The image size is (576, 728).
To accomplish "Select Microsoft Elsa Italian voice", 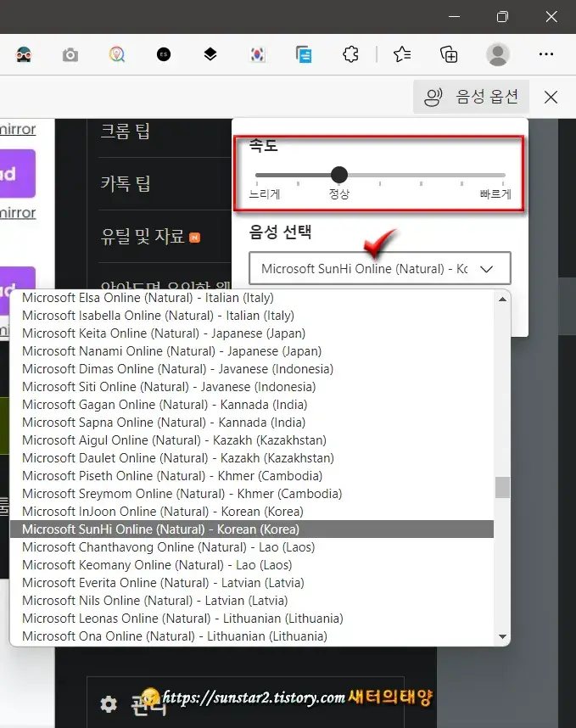I will pos(252,298).
